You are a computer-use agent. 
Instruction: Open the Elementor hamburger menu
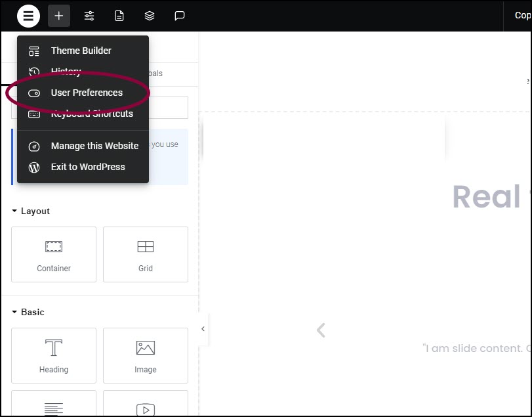(28, 16)
